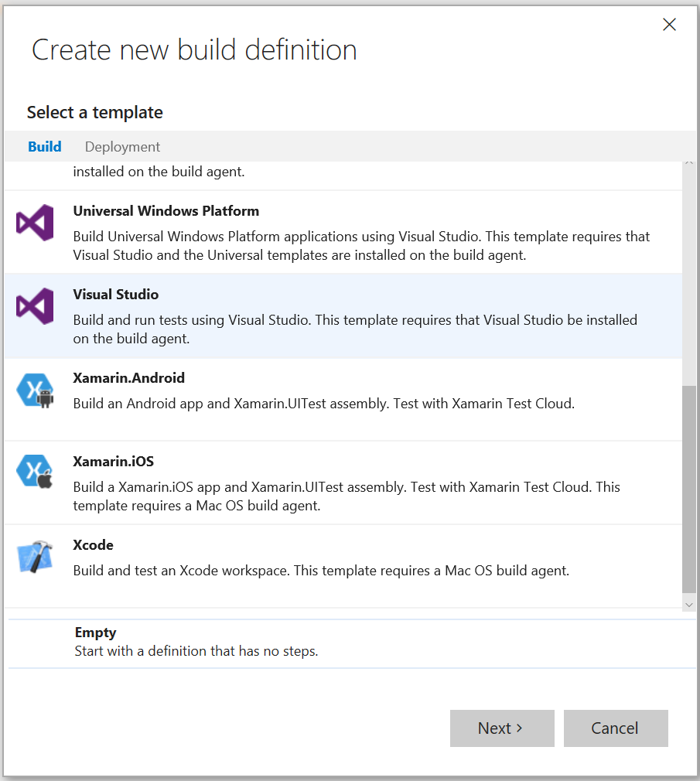Click the Xamarin.iOS template icon
Viewport: 700px width, 781px height.
[35, 471]
